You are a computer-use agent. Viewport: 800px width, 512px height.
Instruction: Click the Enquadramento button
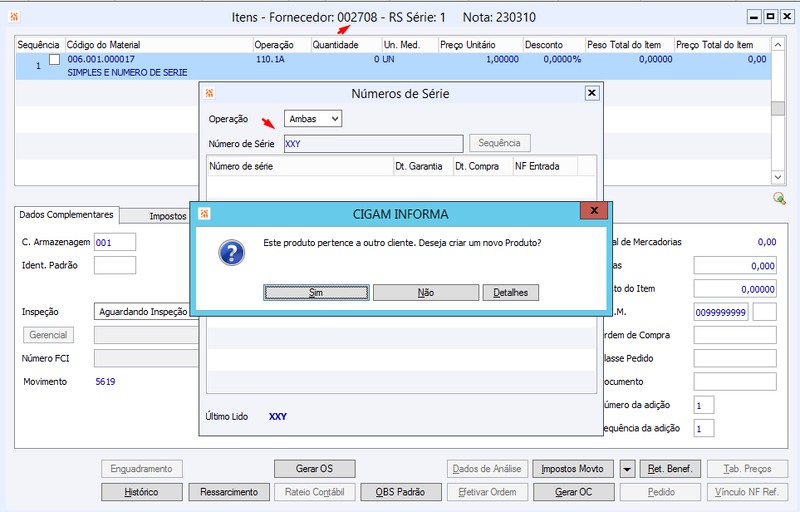pyautogui.click(x=141, y=469)
